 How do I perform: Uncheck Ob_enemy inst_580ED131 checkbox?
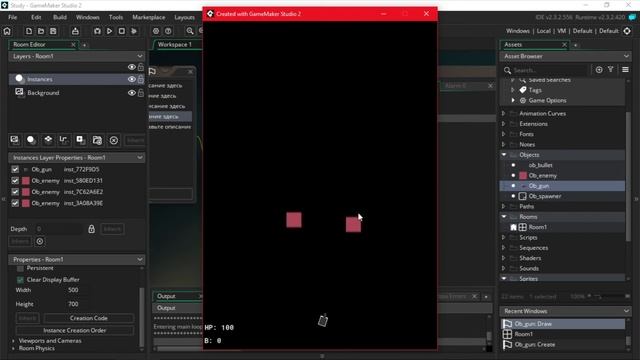point(15,180)
